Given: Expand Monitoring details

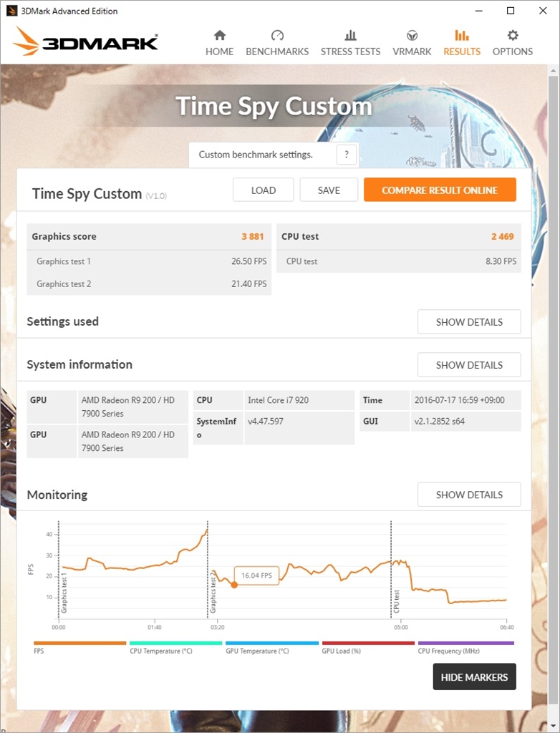Looking at the screenshot, I should [x=469, y=495].
